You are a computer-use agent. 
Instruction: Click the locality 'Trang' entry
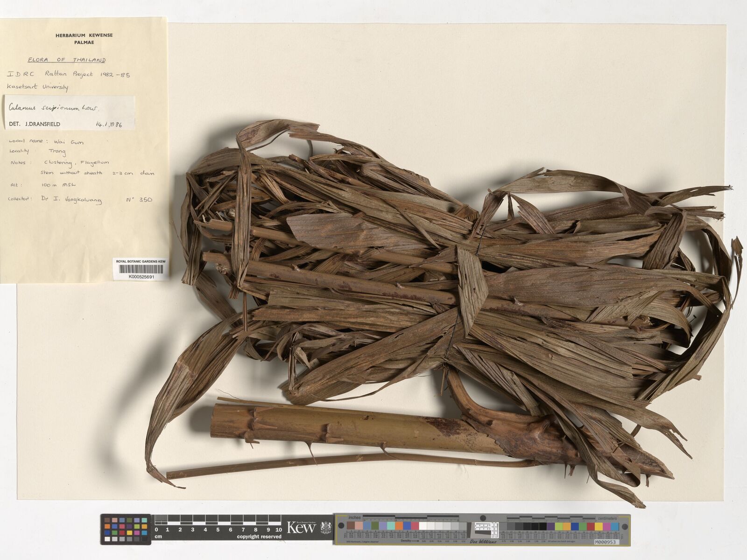pos(57,152)
